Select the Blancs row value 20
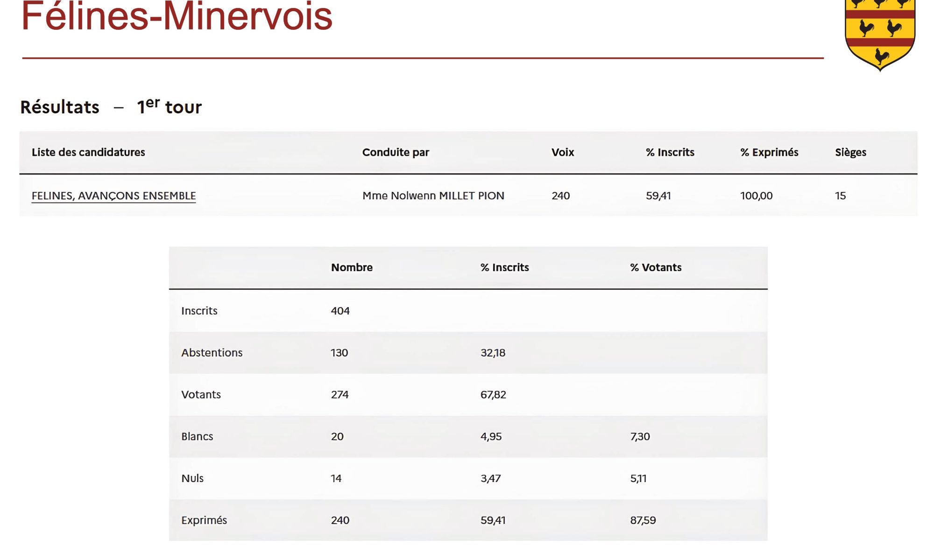 [338, 436]
